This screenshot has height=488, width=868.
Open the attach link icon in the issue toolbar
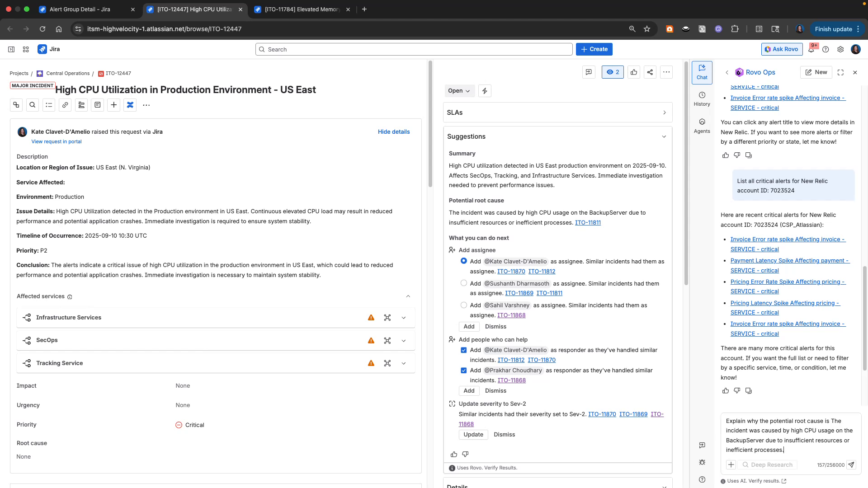coord(65,105)
